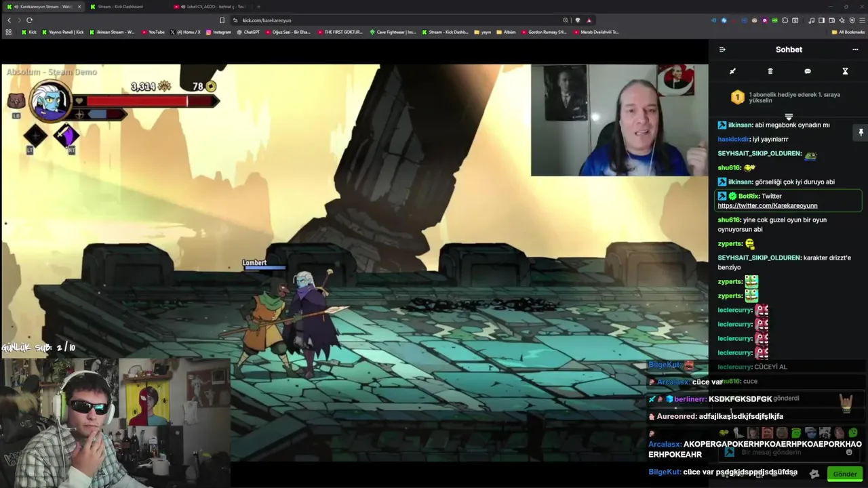Click the apps grid icon in bookmarks bar

tap(9, 32)
